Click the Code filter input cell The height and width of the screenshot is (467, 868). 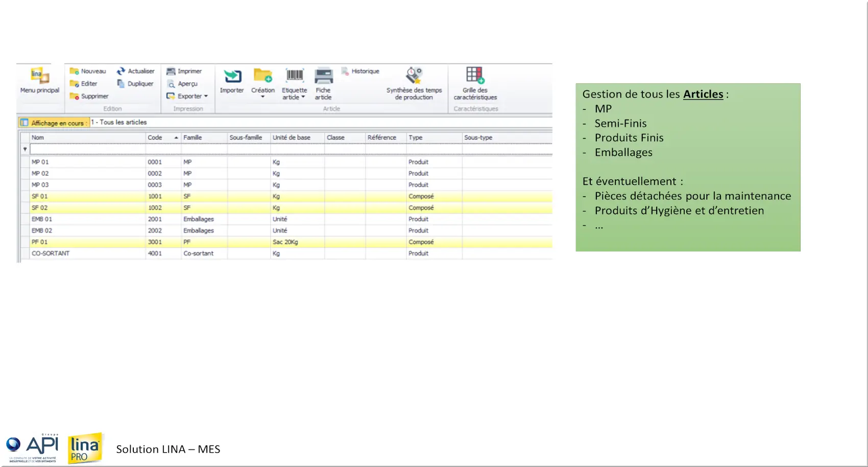[x=163, y=149]
